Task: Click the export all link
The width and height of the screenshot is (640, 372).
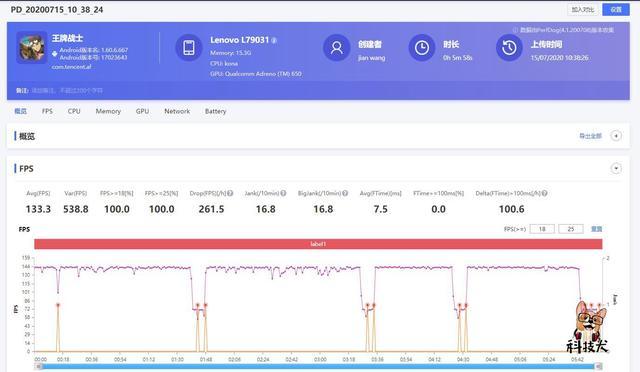Action: click(590, 136)
